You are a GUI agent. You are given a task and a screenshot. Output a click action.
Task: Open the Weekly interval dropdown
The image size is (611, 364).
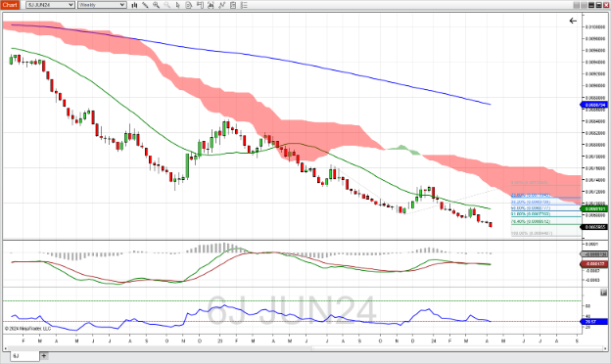(102, 5)
